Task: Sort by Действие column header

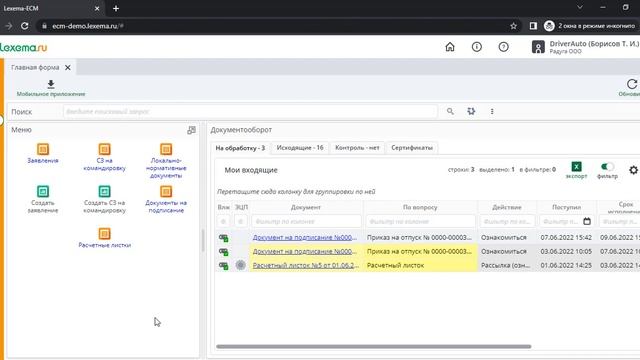Action: pos(507,207)
